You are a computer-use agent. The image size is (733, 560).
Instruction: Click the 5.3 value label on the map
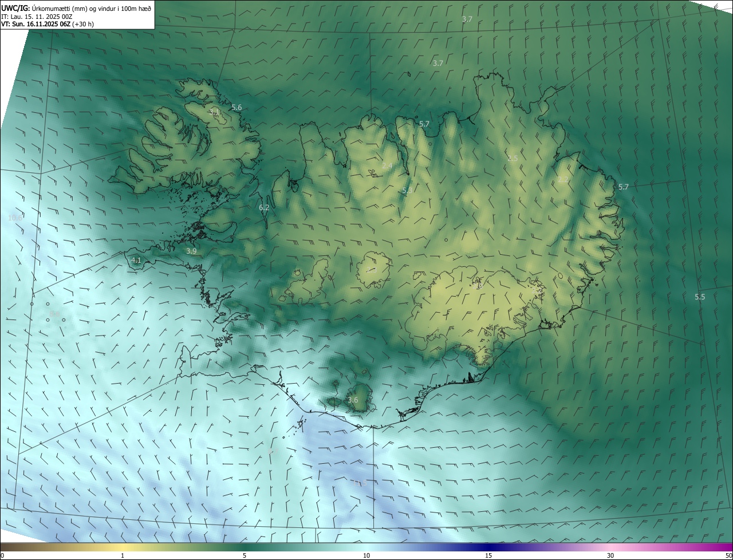(407, 190)
